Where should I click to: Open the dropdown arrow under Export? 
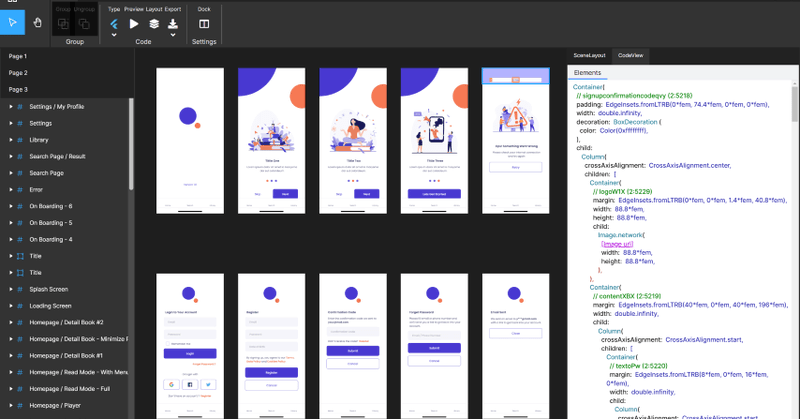point(173,35)
